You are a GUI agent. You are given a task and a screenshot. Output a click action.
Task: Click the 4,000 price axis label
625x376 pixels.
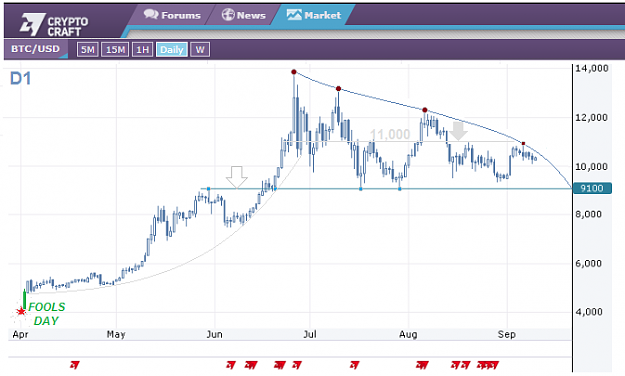coord(589,312)
